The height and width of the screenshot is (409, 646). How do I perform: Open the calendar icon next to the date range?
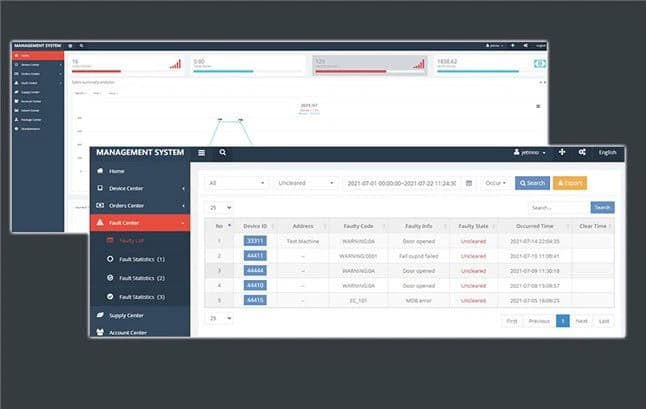click(x=469, y=183)
